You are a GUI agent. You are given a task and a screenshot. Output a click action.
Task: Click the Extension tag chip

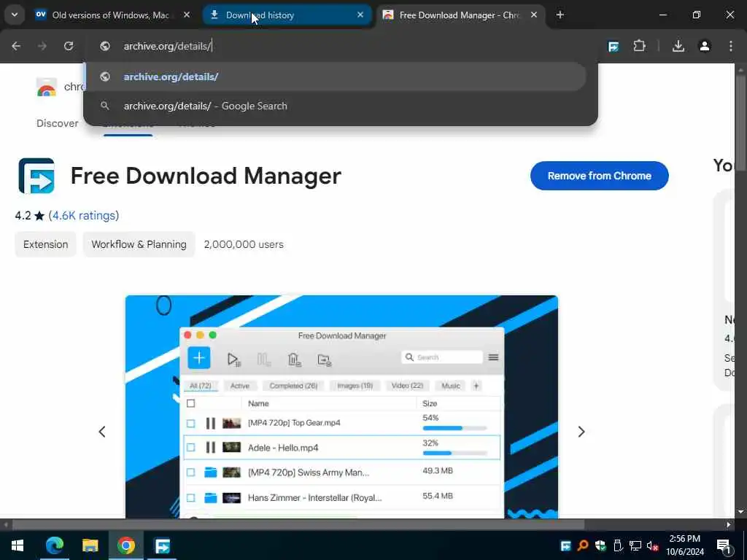[x=46, y=244]
